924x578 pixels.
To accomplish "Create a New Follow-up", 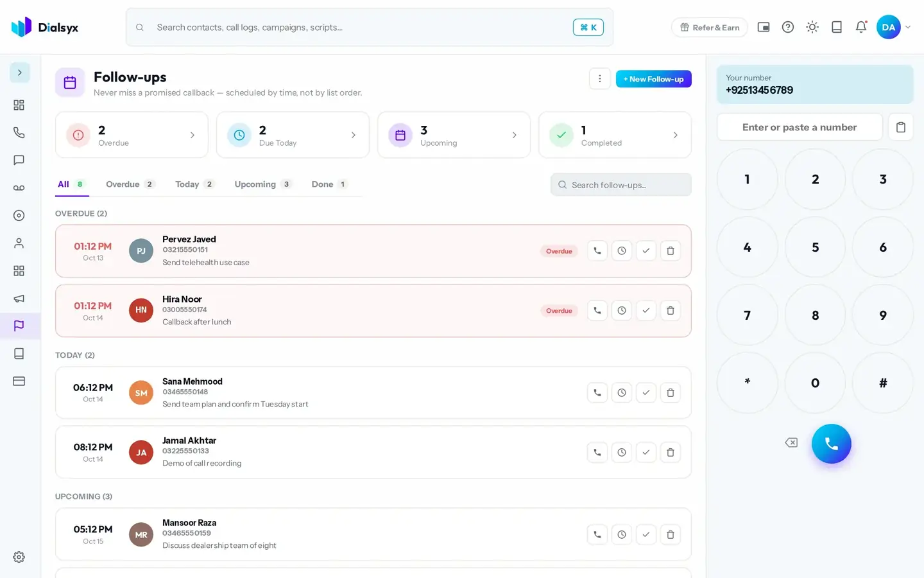I will [653, 79].
